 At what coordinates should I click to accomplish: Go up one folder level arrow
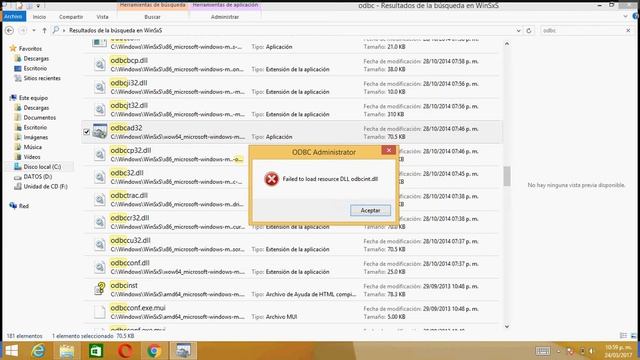point(44,31)
